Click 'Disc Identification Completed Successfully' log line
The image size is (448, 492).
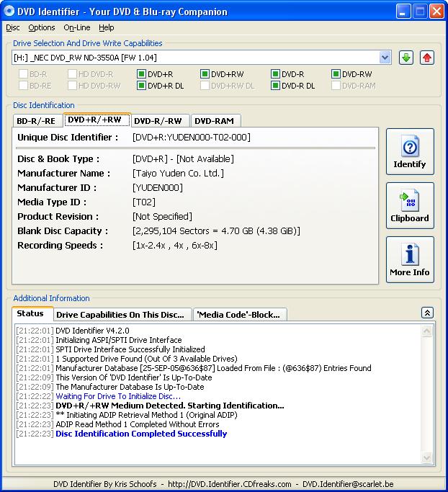pyautogui.click(x=141, y=434)
